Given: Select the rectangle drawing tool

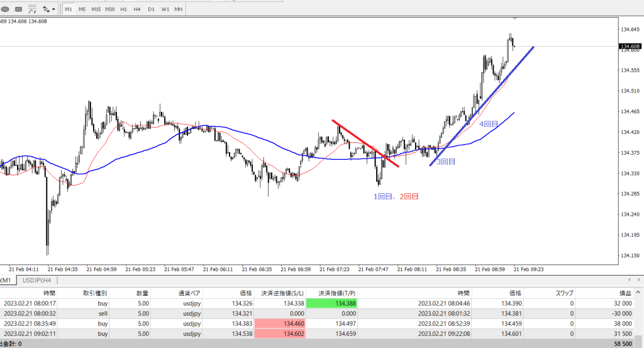Looking at the screenshot, I should (x=18, y=9).
